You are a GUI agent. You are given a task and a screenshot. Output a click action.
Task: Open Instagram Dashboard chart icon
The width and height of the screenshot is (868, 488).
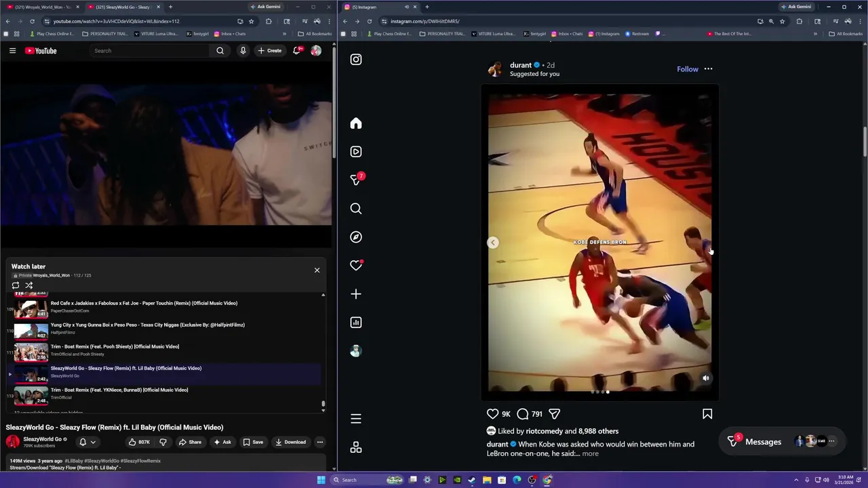(x=356, y=323)
